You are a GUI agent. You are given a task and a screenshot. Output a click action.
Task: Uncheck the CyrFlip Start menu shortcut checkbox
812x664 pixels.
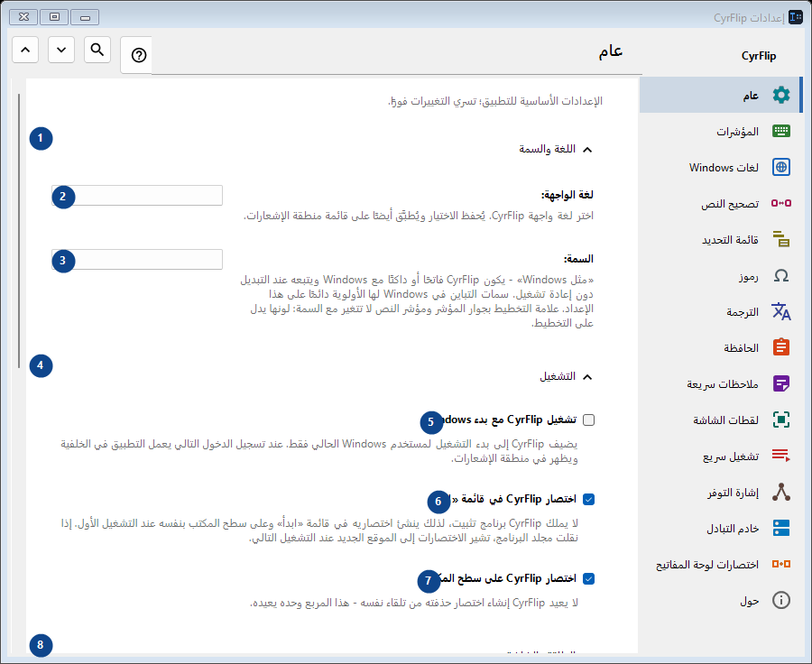(x=588, y=499)
